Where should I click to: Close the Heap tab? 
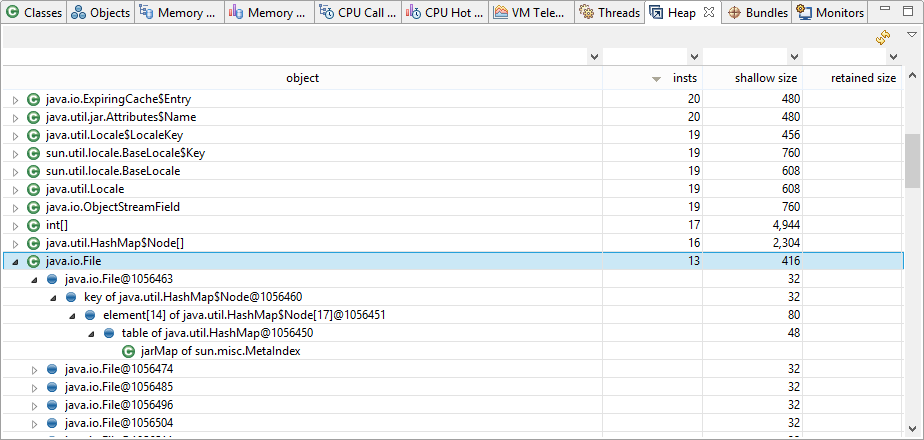(x=708, y=13)
